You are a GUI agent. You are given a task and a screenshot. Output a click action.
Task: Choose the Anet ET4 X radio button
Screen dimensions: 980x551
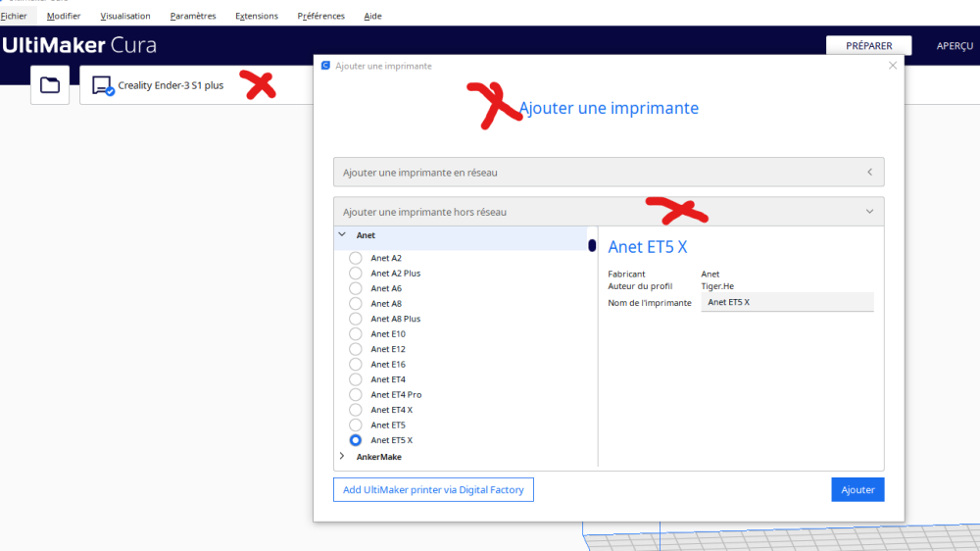click(x=356, y=410)
